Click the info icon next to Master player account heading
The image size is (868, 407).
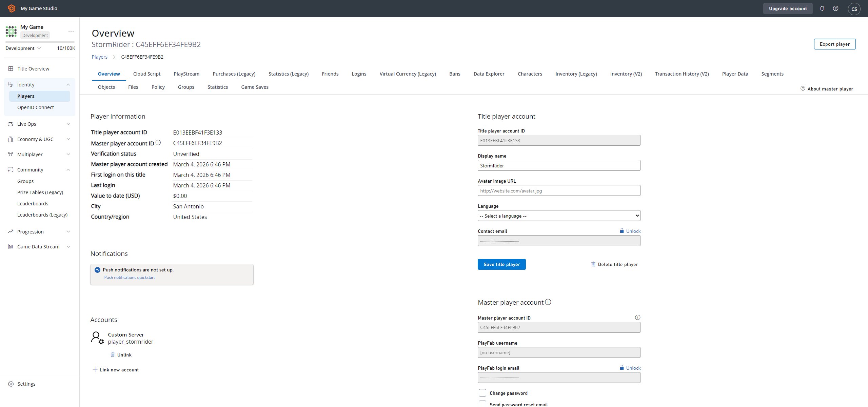point(548,302)
